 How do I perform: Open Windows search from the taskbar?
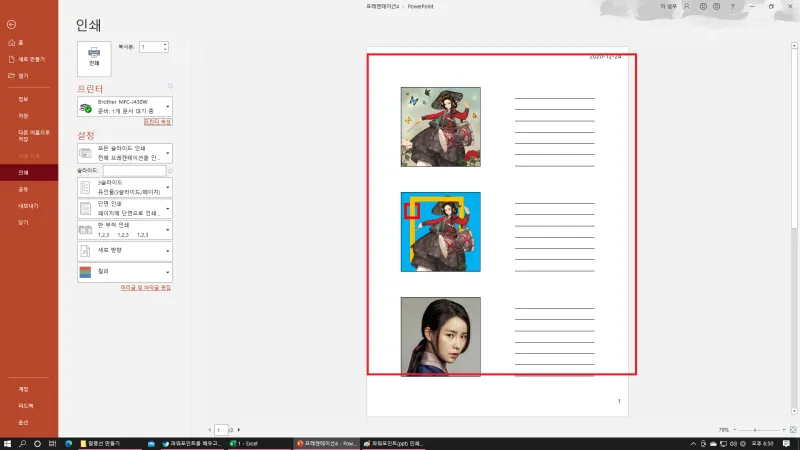(x=22, y=444)
